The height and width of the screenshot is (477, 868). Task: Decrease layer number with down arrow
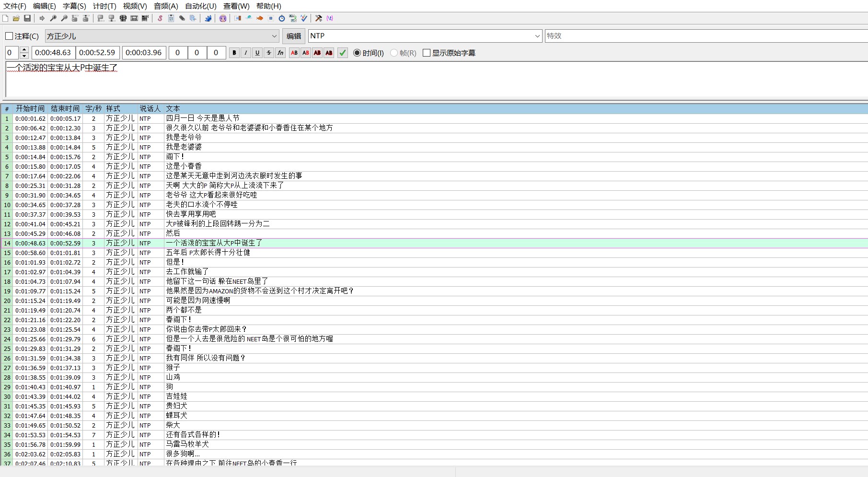[24, 56]
